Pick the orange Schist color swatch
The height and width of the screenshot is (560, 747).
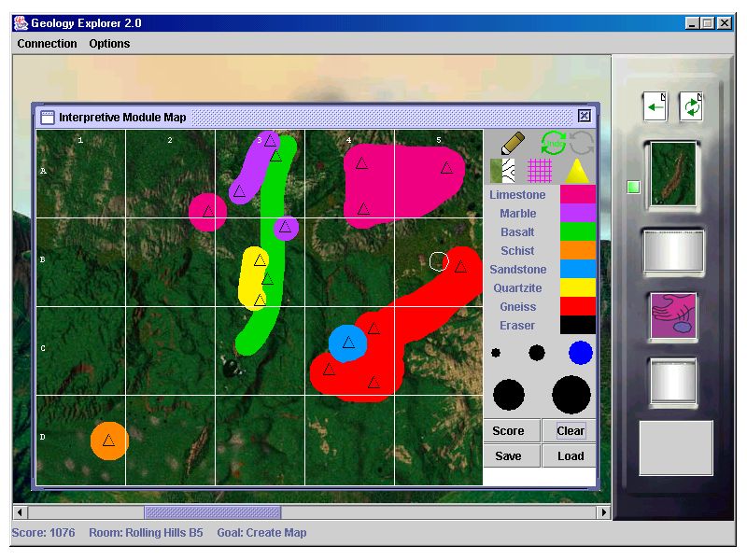578,250
